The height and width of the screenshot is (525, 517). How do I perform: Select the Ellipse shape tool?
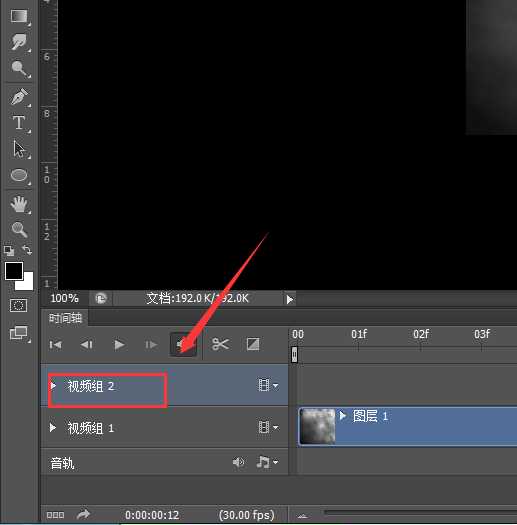click(x=19, y=175)
